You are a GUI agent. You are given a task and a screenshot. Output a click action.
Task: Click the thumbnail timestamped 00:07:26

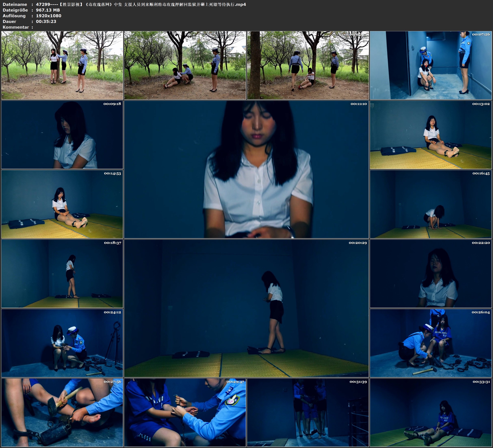(x=431, y=65)
